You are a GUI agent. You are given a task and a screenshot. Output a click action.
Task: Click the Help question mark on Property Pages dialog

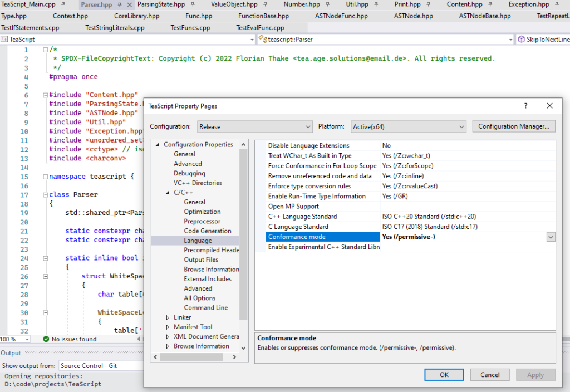tap(525, 105)
